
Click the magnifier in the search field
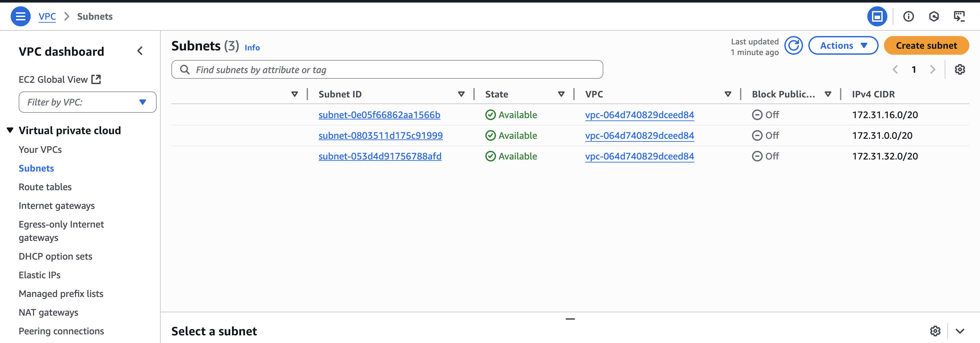(x=185, y=69)
